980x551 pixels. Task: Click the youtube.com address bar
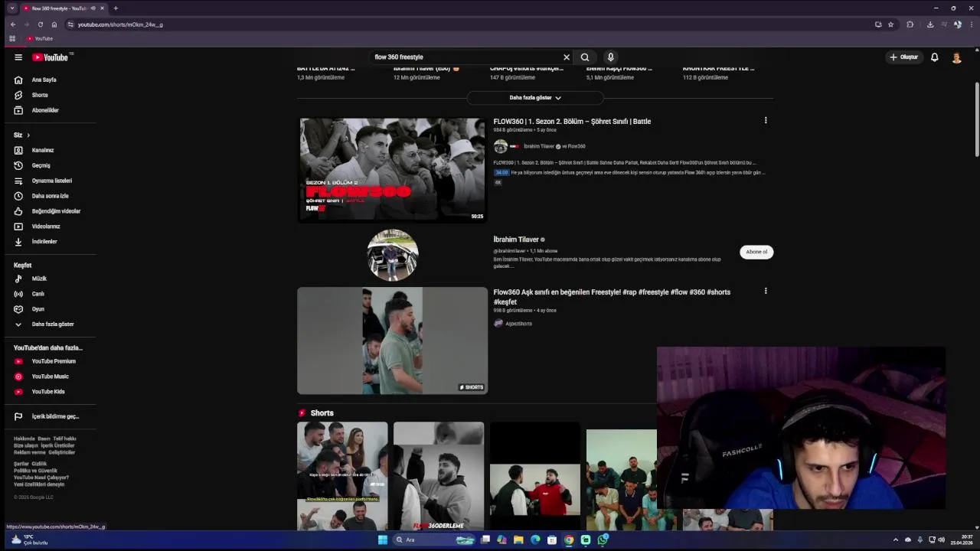click(467, 24)
